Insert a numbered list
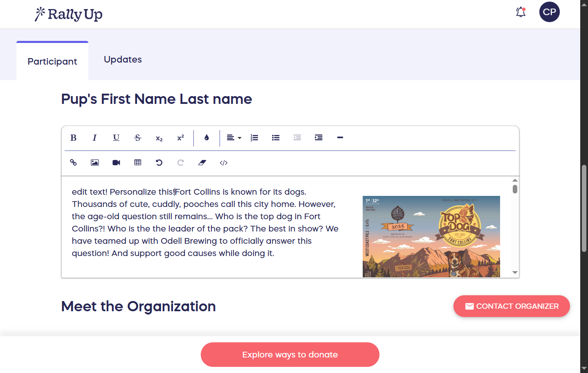 [x=254, y=138]
